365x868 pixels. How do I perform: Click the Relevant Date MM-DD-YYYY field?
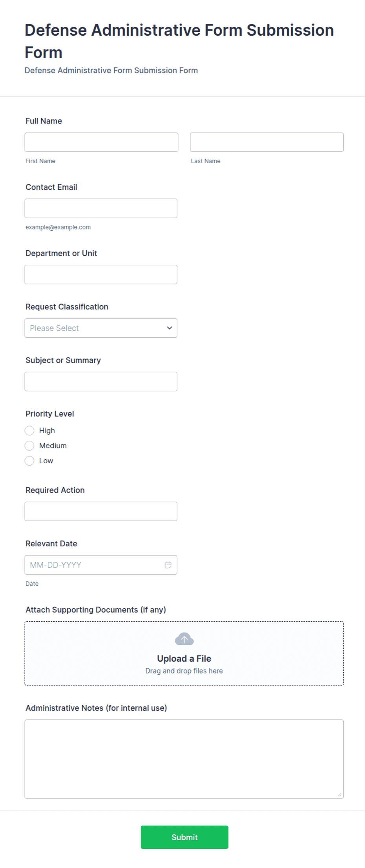click(x=101, y=565)
